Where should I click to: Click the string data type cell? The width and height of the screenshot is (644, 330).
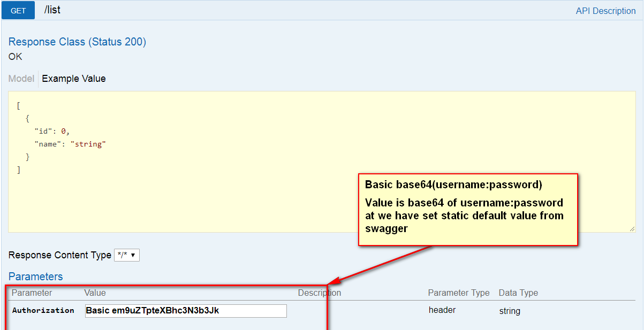(510, 311)
